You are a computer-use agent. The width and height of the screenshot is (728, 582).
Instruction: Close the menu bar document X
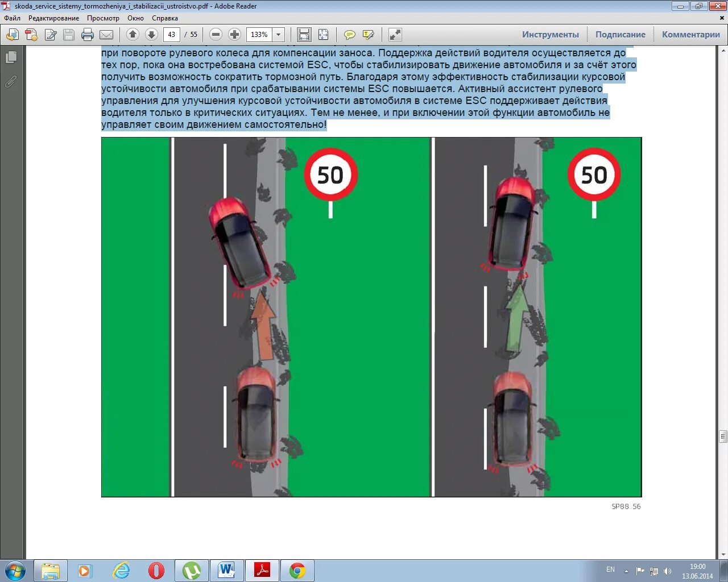[721, 18]
